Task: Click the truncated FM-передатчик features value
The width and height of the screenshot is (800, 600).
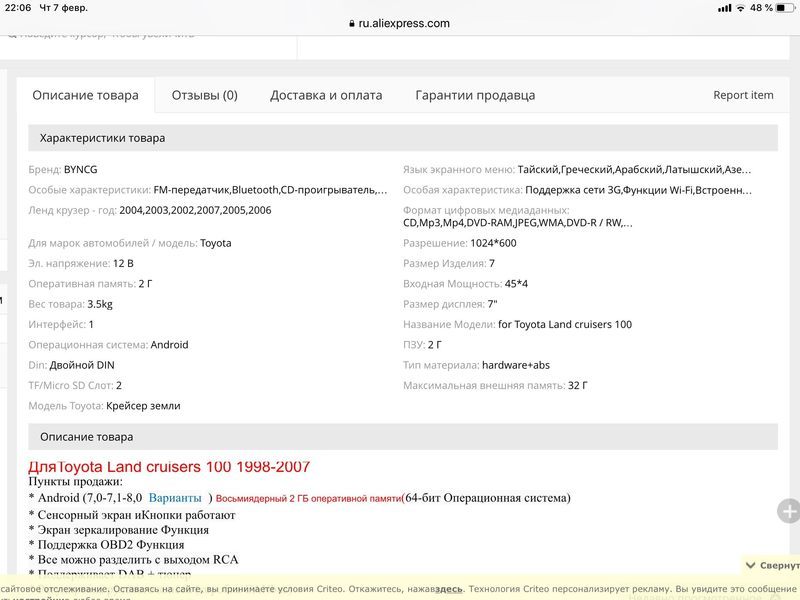Action: coord(270,190)
